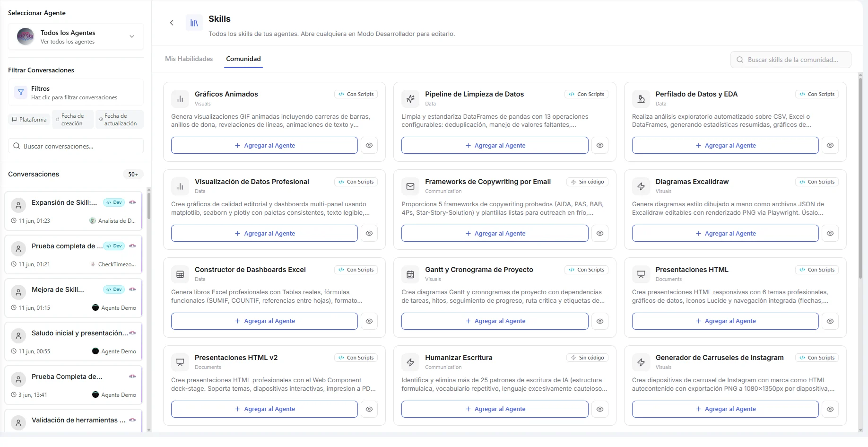The width and height of the screenshot is (868, 447).
Task: Click the Constructor de Dashboards Excel table icon
Action: pos(180,274)
